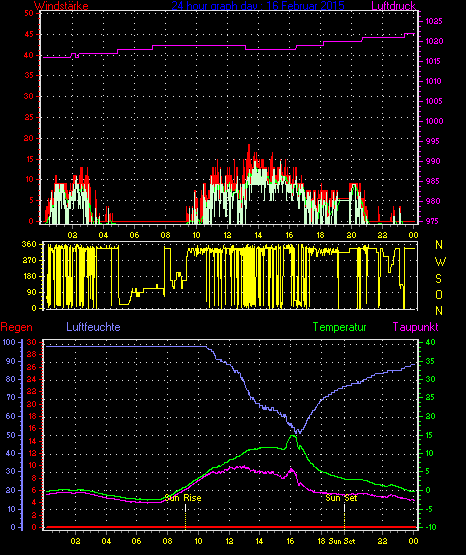Click the 180 wind direction axis value
Viewport: 466px width, 555px height.
[x=29, y=276]
